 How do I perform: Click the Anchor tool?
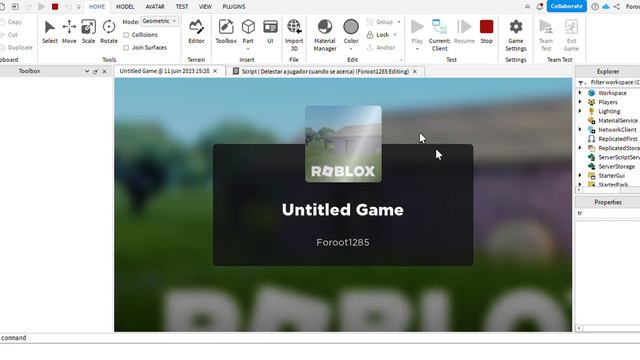381,47
